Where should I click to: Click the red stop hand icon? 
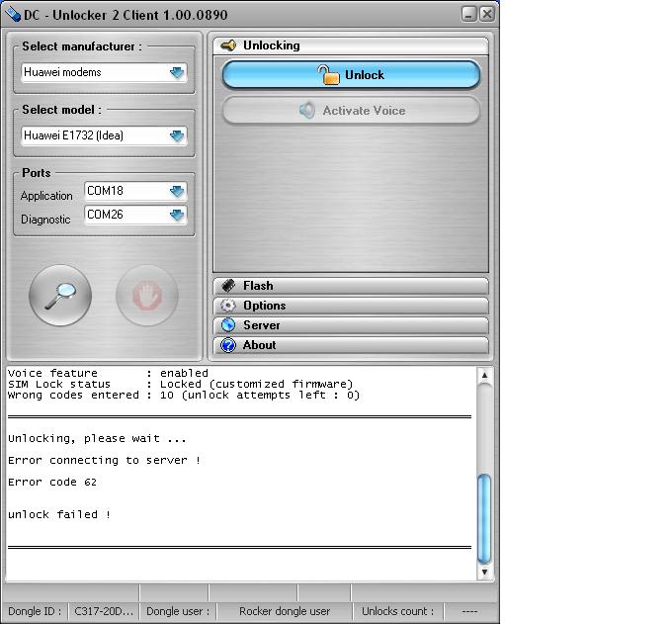coord(147,295)
